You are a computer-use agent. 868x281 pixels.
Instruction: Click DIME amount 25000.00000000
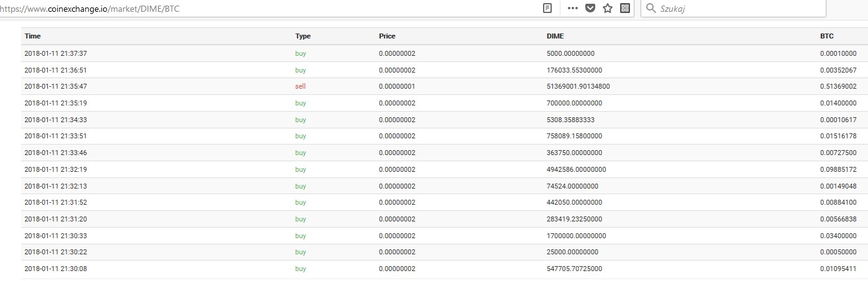coord(572,252)
